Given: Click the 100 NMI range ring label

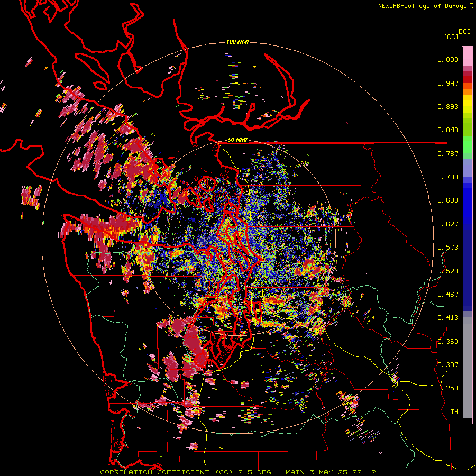Looking at the screenshot, I should 237,42.
